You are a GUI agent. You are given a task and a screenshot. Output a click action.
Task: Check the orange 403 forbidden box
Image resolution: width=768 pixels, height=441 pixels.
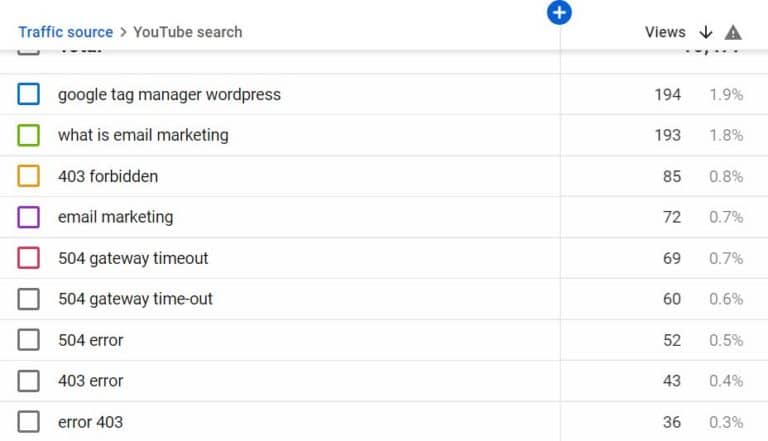tap(28, 176)
